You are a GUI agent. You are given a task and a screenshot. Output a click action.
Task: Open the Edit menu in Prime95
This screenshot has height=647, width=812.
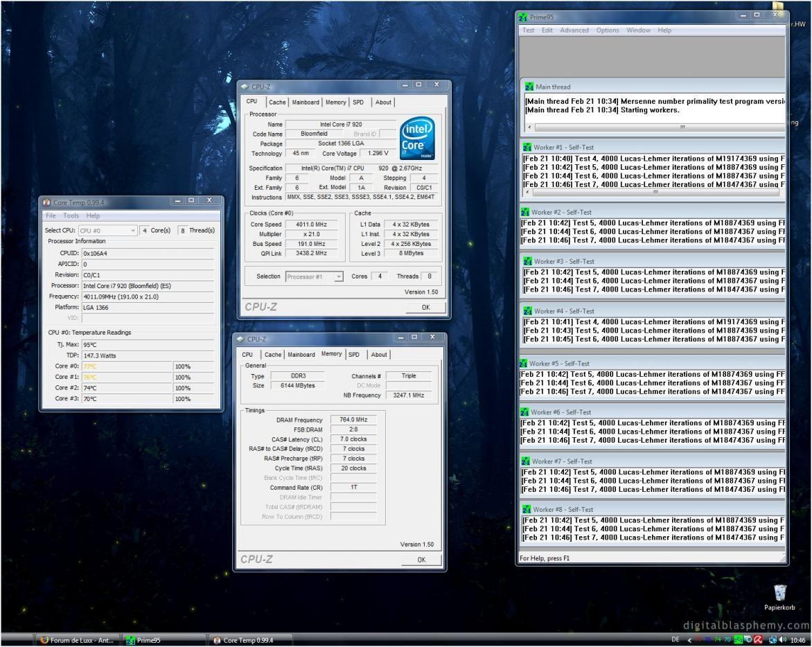coord(547,30)
